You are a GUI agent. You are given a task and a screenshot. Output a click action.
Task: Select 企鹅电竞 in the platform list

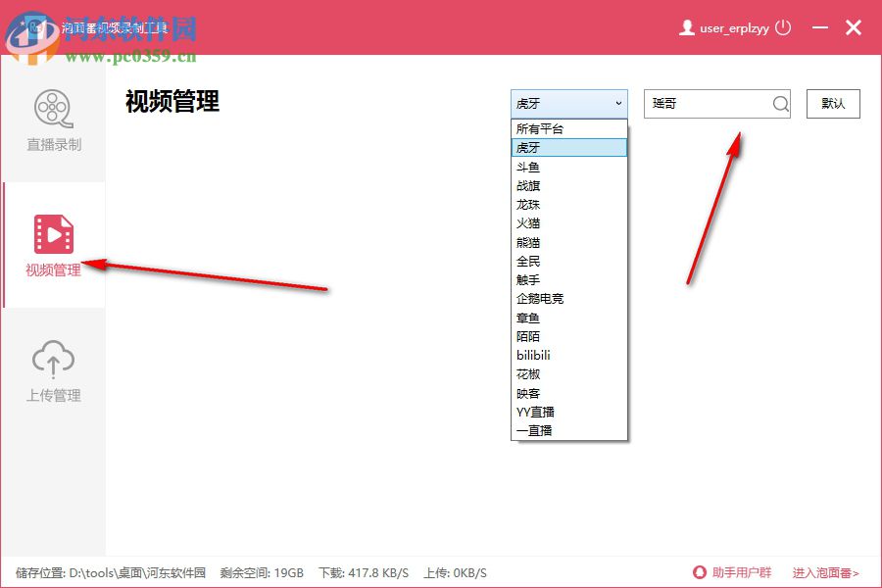click(x=540, y=298)
